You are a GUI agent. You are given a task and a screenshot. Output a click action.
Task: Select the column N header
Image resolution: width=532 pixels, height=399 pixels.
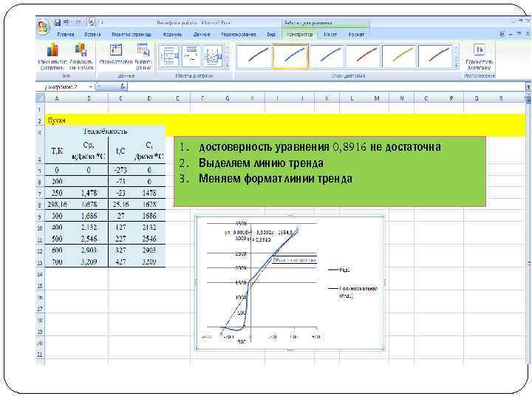402,98
